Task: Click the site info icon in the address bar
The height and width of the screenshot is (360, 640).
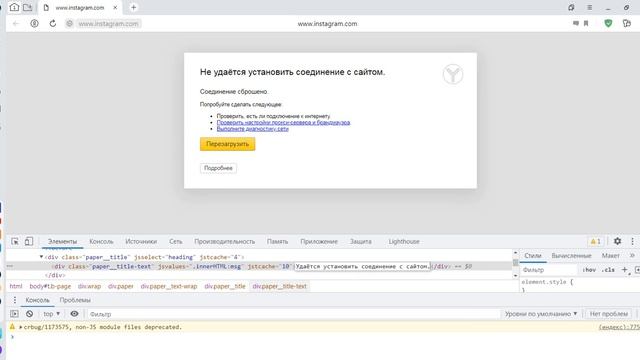Action: pos(69,24)
